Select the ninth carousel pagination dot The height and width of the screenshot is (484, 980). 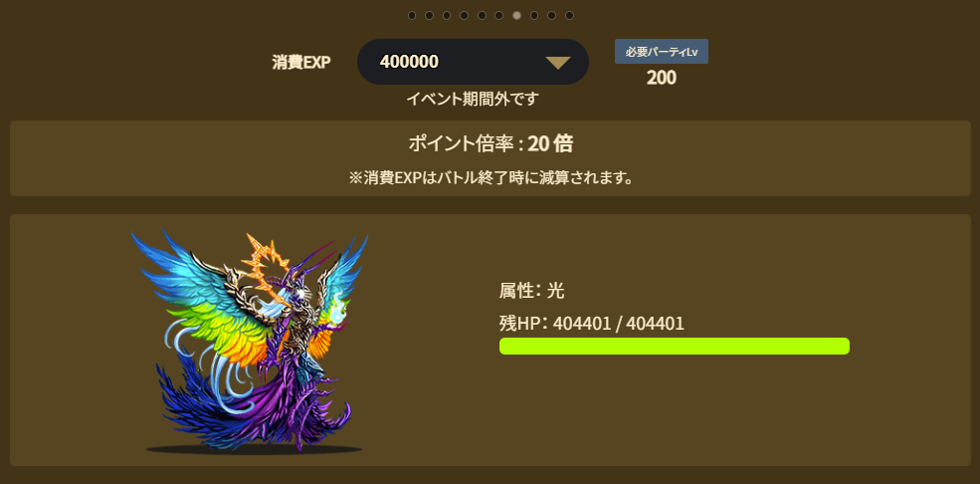pyautogui.click(x=552, y=16)
